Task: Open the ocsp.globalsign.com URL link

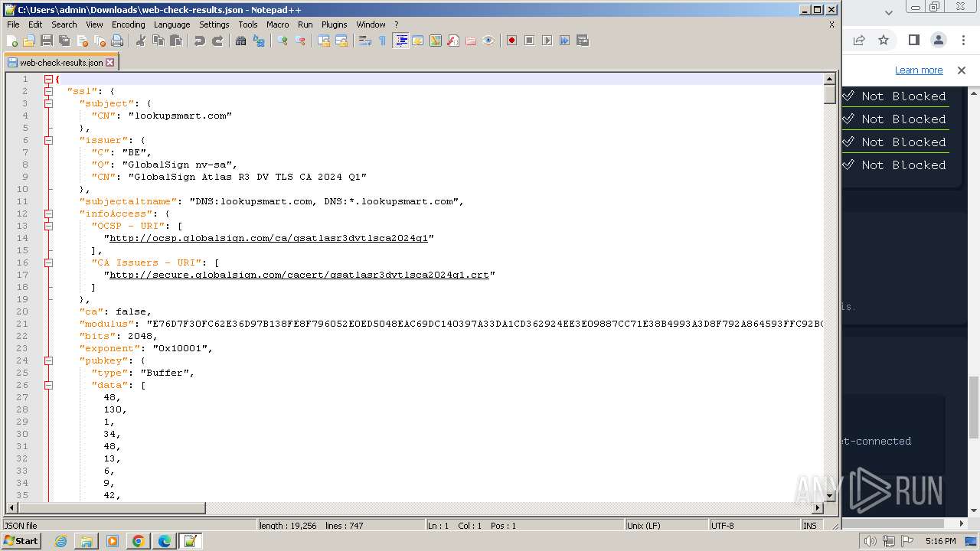Action: point(269,238)
